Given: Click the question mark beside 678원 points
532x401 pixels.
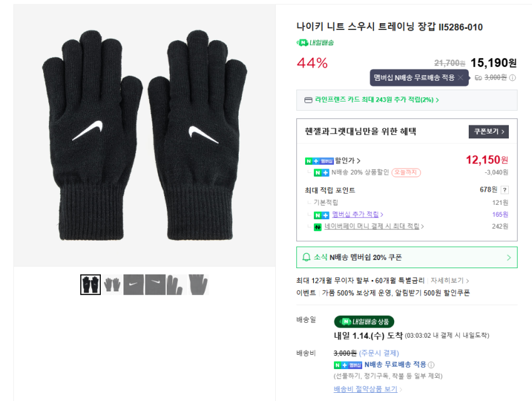Looking at the screenshot, I should [504, 190].
